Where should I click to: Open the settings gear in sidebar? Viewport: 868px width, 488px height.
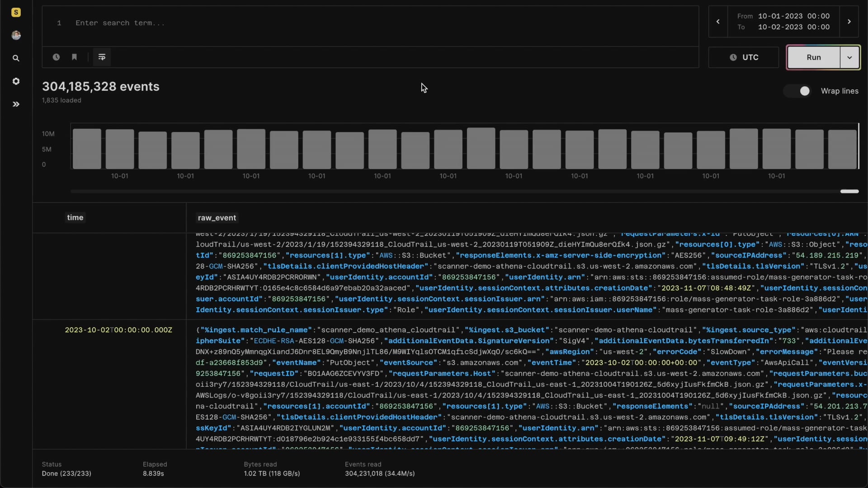(16, 81)
